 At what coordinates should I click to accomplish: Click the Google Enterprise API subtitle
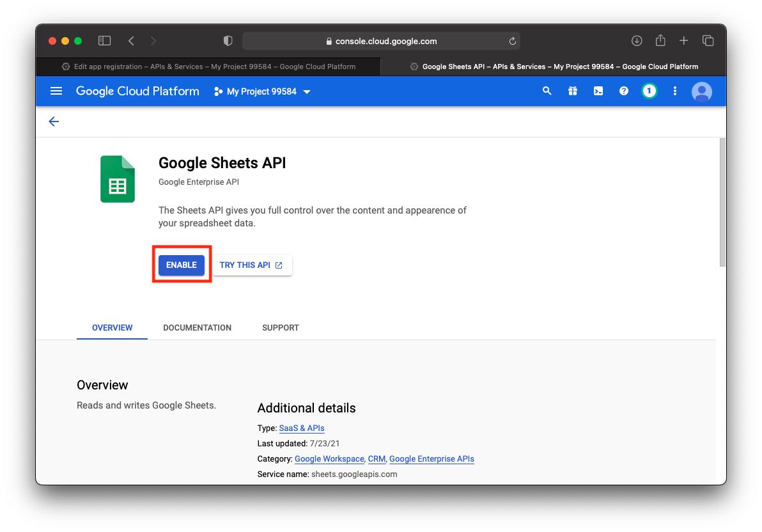(x=199, y=182)
